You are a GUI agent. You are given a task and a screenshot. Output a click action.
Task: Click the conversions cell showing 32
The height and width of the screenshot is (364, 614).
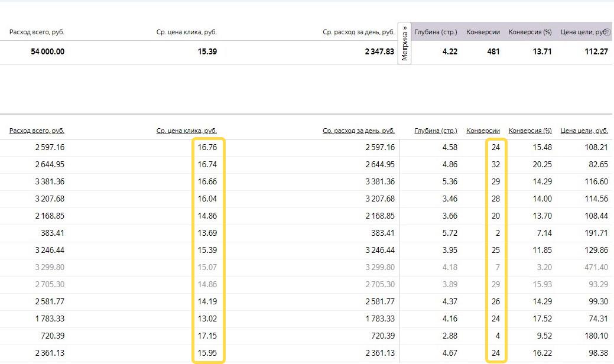tap(495, 164)
